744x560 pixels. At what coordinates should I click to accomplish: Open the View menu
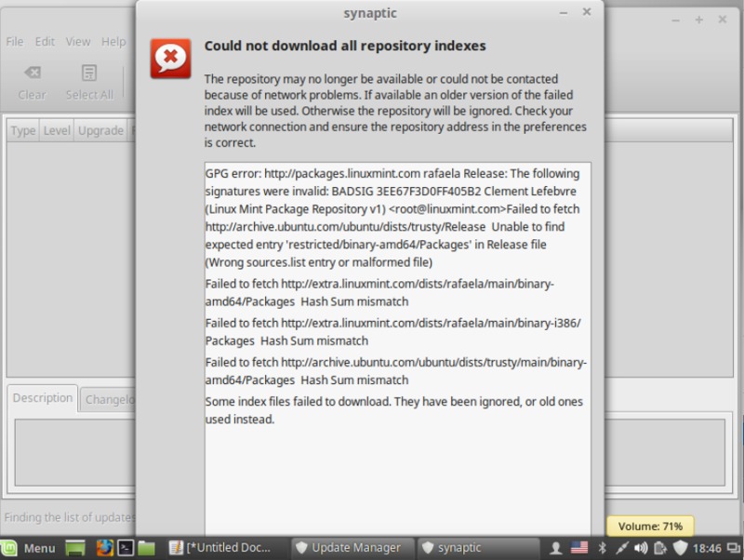point(78,42)
